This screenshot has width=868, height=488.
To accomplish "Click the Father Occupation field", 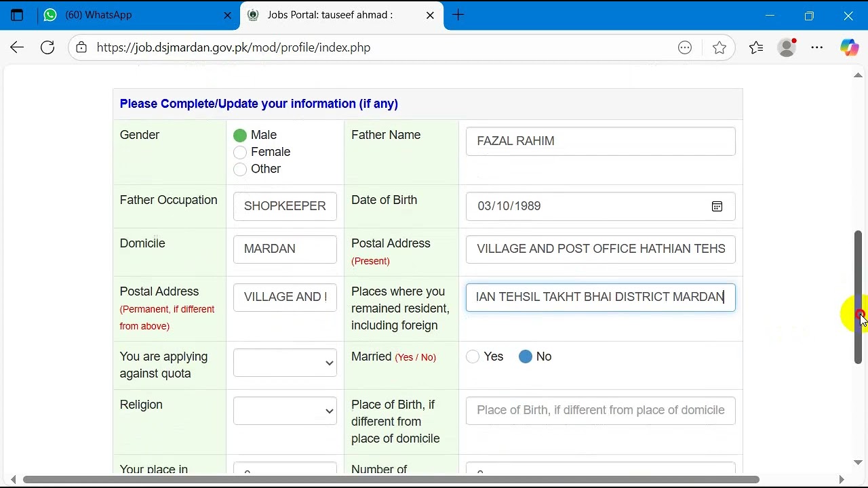I will pos(285,206).
